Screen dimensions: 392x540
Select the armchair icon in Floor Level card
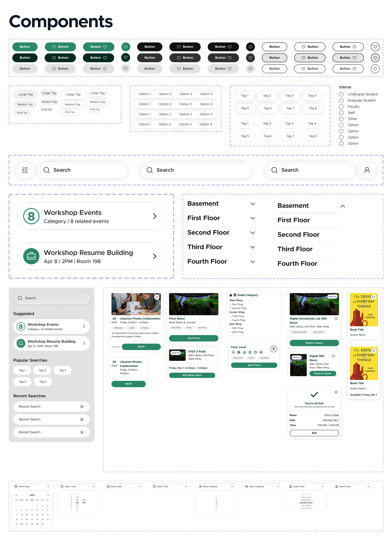[x=261, y=352]
